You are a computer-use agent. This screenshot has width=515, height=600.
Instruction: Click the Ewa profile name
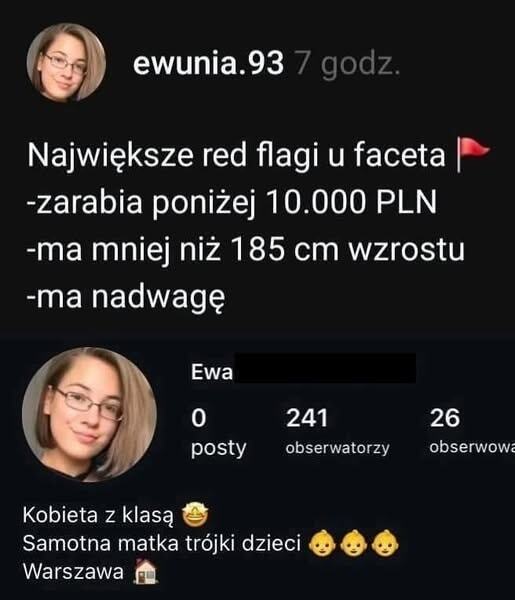[x=212, y=372]
